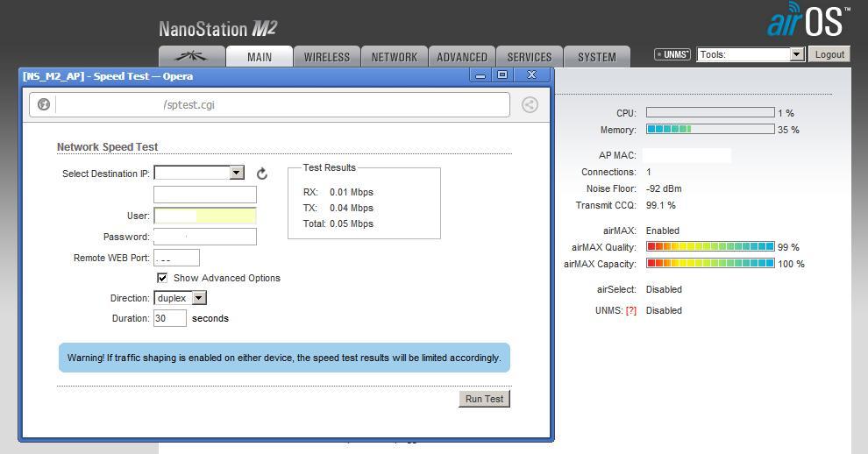Maximize the Speed Test popup window
Viewport: 868px width, 454px height.
pos(502,75)
